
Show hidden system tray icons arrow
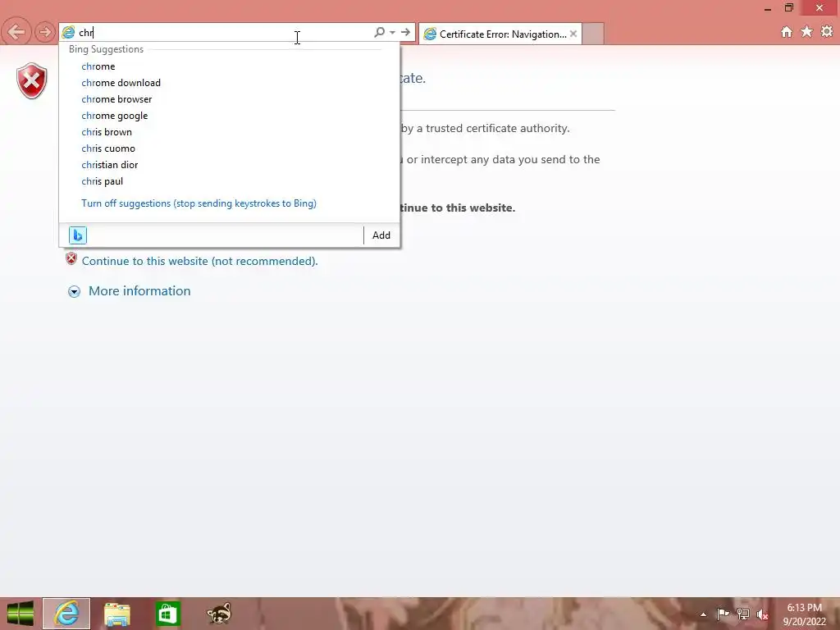click(x=703, y=615)
